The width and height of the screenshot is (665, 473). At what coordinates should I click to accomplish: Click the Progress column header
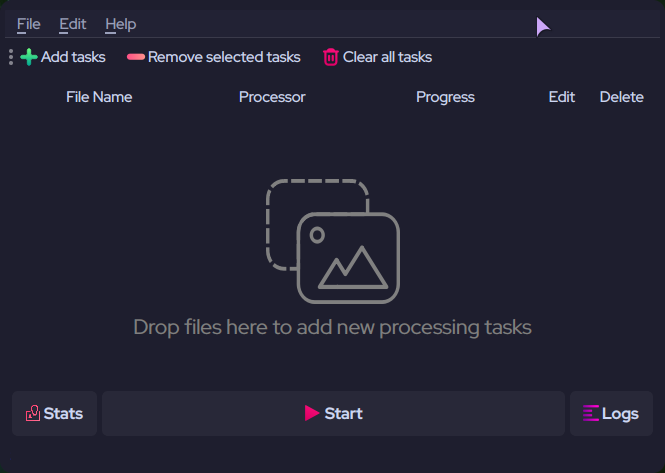coord(445,97)
